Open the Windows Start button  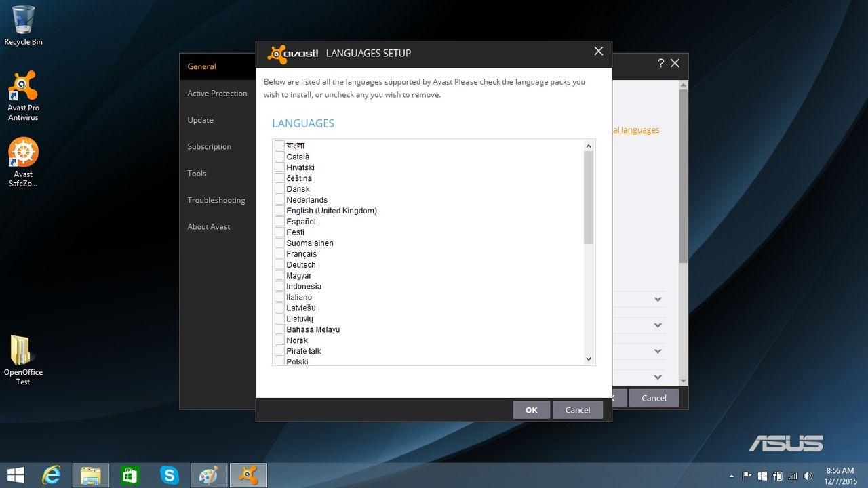click(x=16, y=475)
